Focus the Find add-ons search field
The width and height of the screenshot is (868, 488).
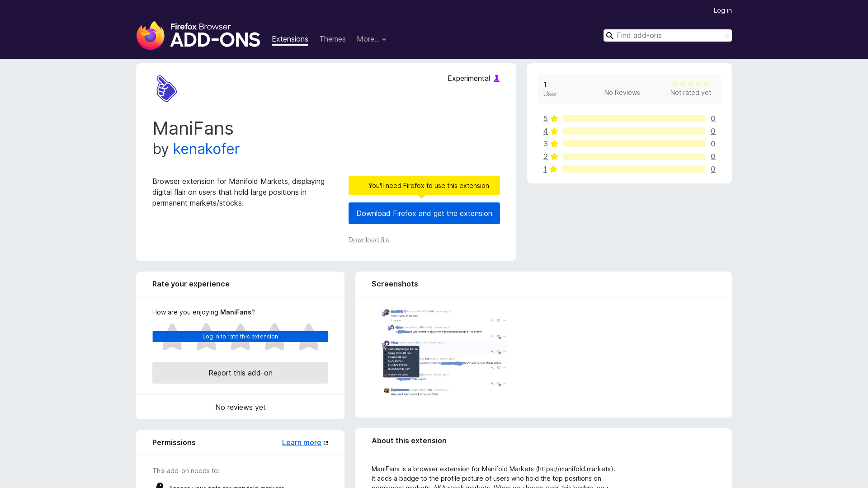point(667,36)
